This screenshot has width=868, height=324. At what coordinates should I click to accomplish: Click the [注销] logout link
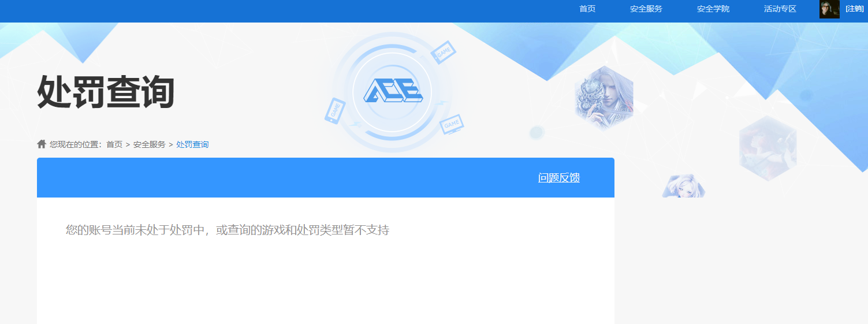click(x=855, y=9)
